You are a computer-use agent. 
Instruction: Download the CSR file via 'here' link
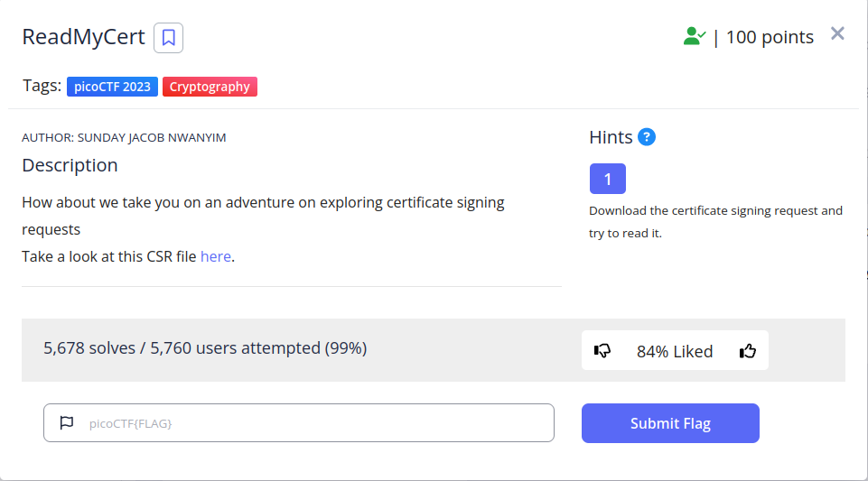pos(216,256)
